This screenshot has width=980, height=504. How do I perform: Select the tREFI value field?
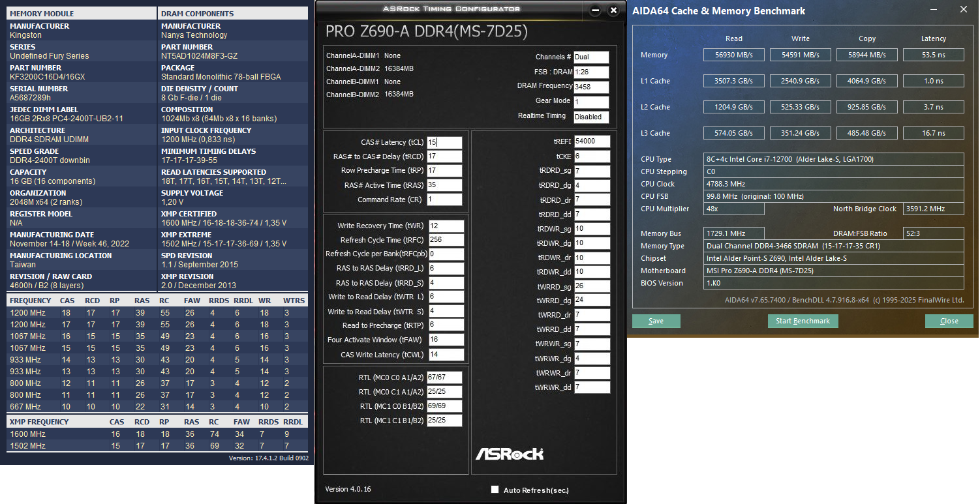[592, 141]
